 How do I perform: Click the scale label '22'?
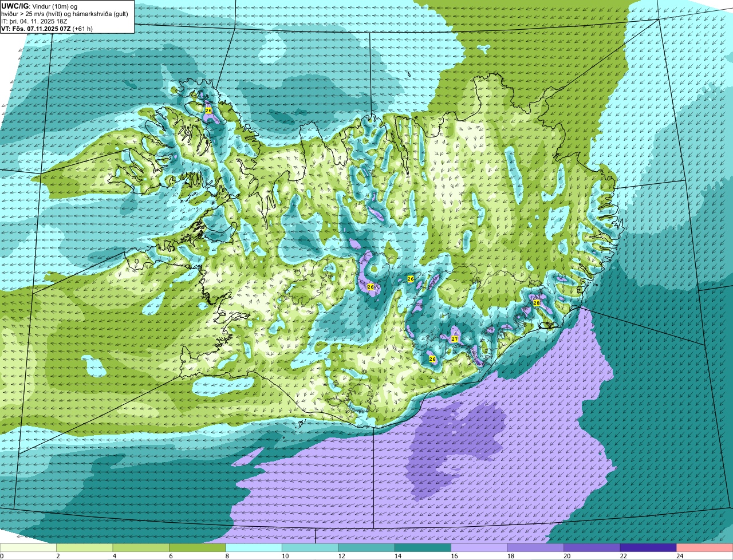[x=623, y=556]
